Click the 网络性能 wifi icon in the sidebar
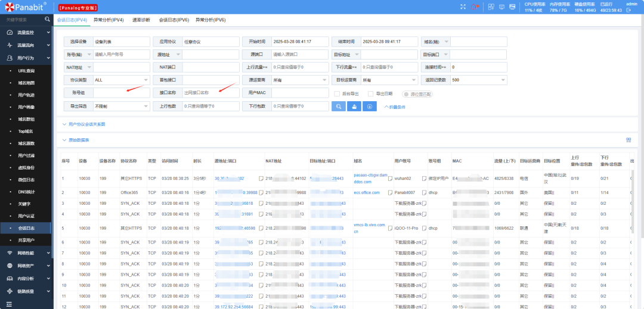 click(10, 253)
